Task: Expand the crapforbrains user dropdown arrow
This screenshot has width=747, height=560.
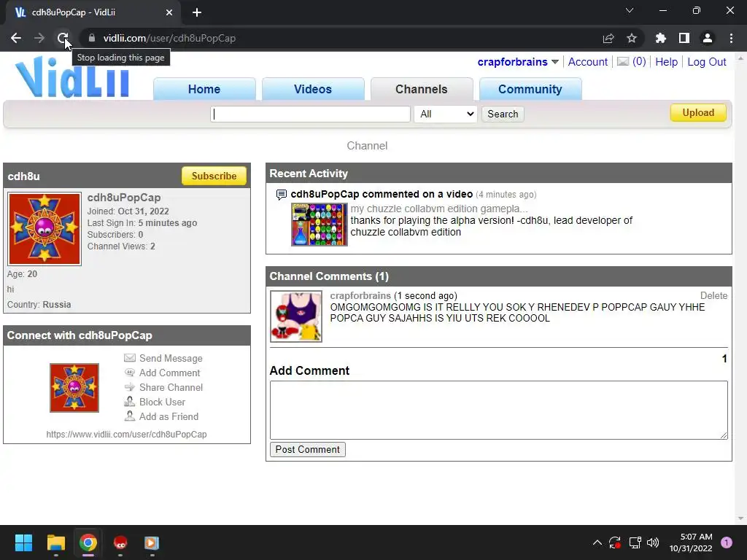Action: [x=555, y=62]
